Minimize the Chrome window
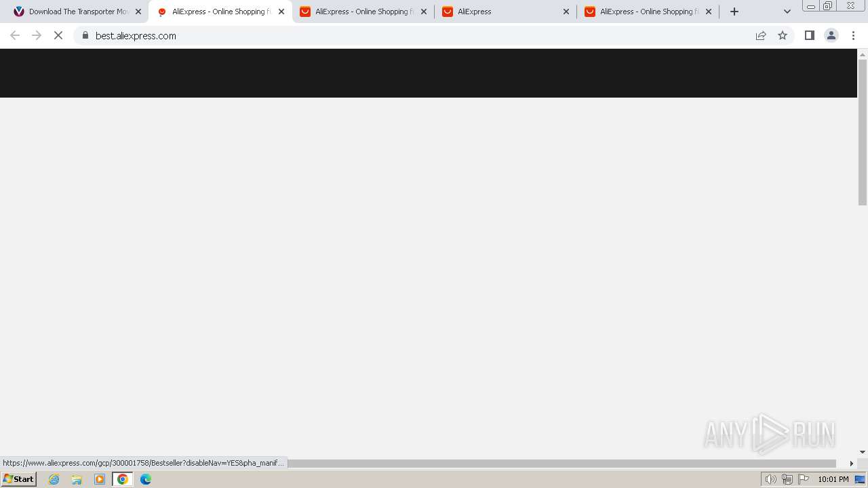The width and height of the screenshot is (868, 488). tap(811, 6)
